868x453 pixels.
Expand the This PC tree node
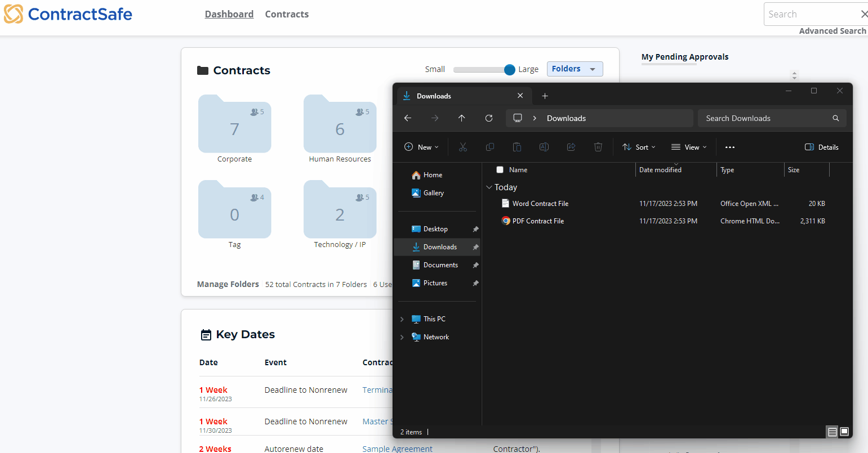click(x=402, y=319)
